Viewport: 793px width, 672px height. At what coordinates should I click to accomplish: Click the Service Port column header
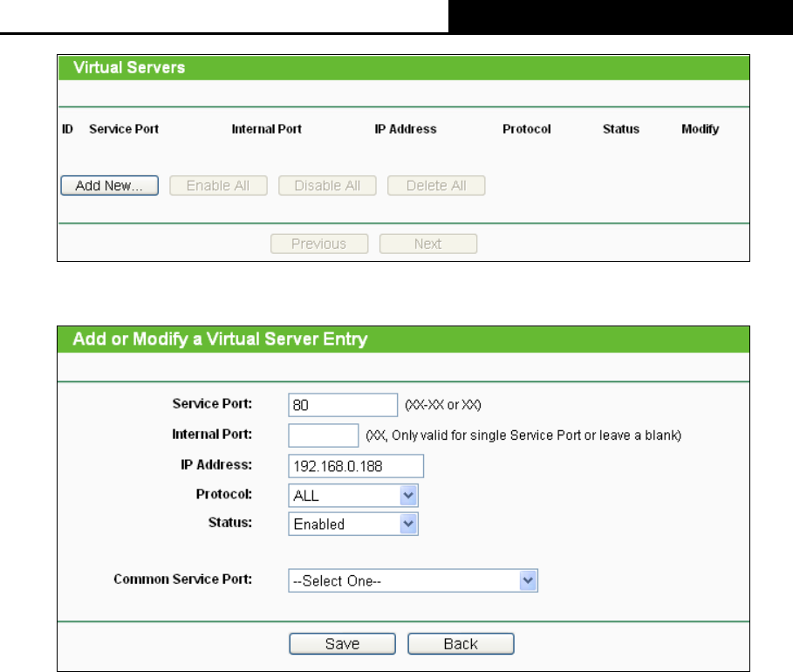[124, 129]
